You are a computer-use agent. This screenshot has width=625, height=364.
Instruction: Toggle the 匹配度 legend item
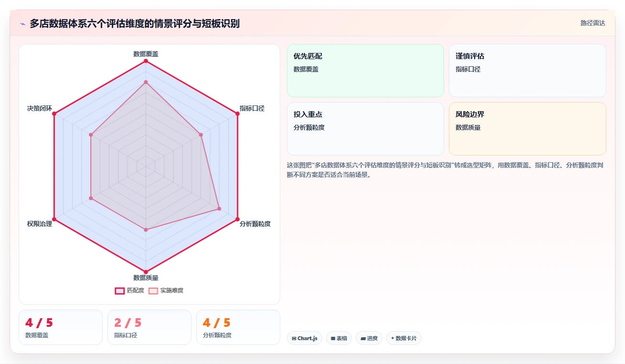coord(129,291)
